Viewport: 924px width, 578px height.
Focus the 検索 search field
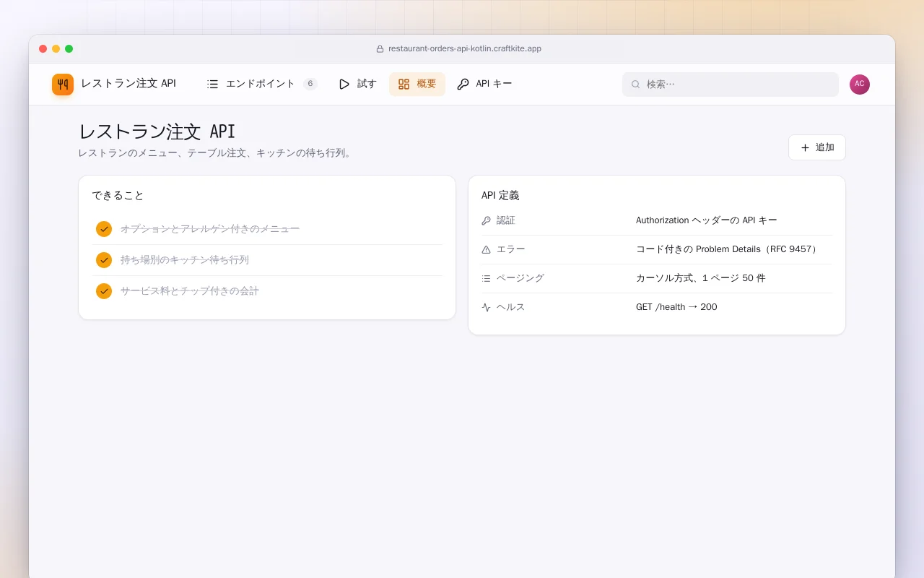731,85
